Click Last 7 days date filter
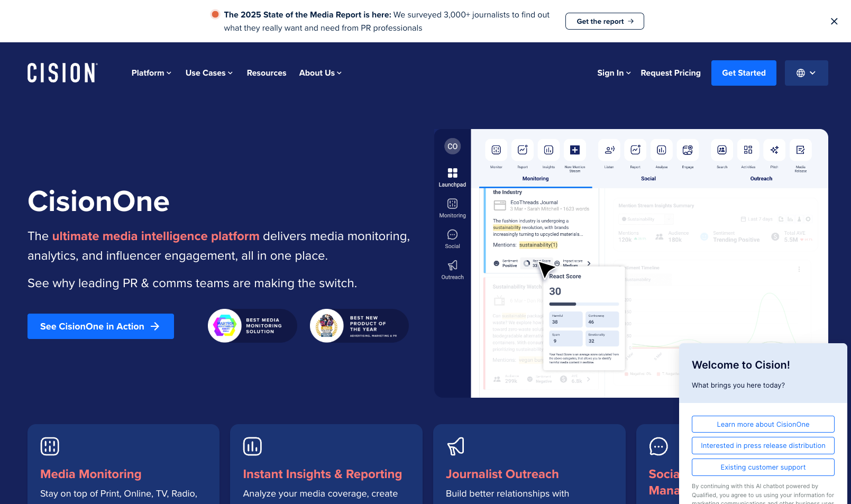This screenshot has height=504, width=851. click(757, 219)
